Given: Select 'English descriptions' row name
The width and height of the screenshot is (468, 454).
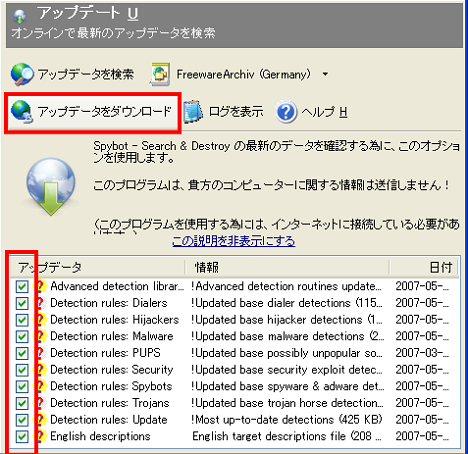Looking at the screenshot, I should point(100,436).
